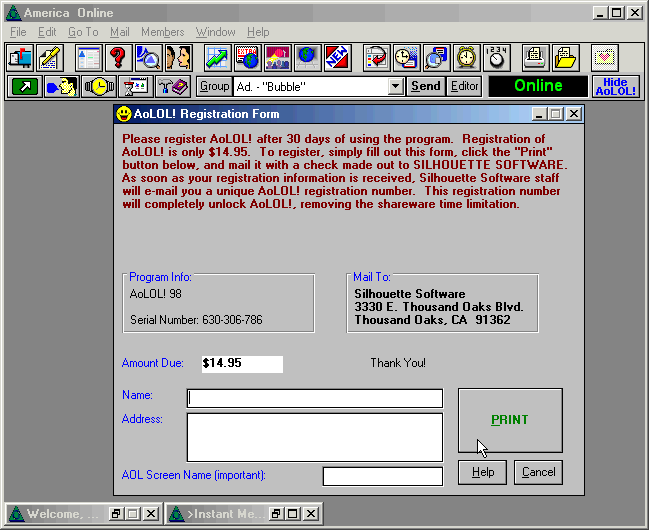649x530 pixels.
Task: Click the AOL Screen Name input field
Action: pos(382,476)
